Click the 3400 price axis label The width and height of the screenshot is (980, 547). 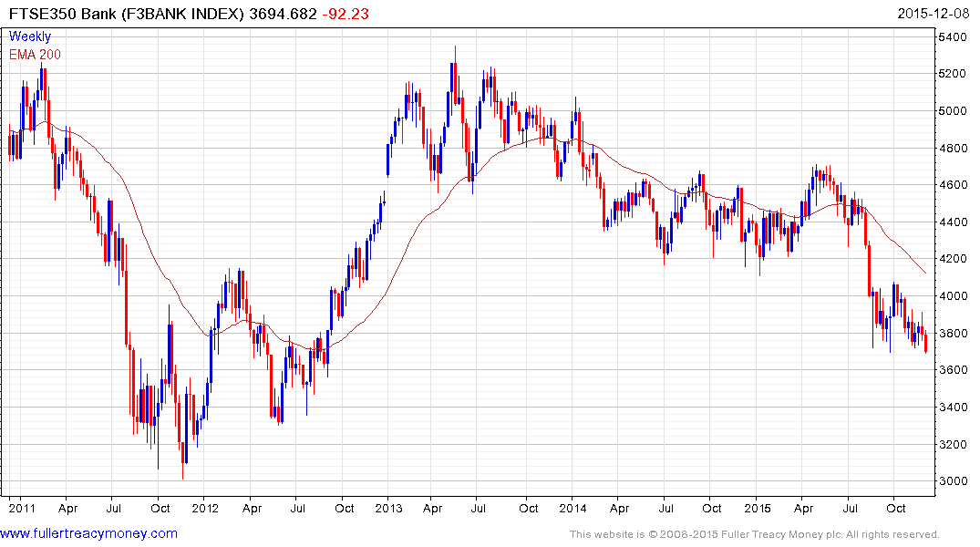click(953, 407)
